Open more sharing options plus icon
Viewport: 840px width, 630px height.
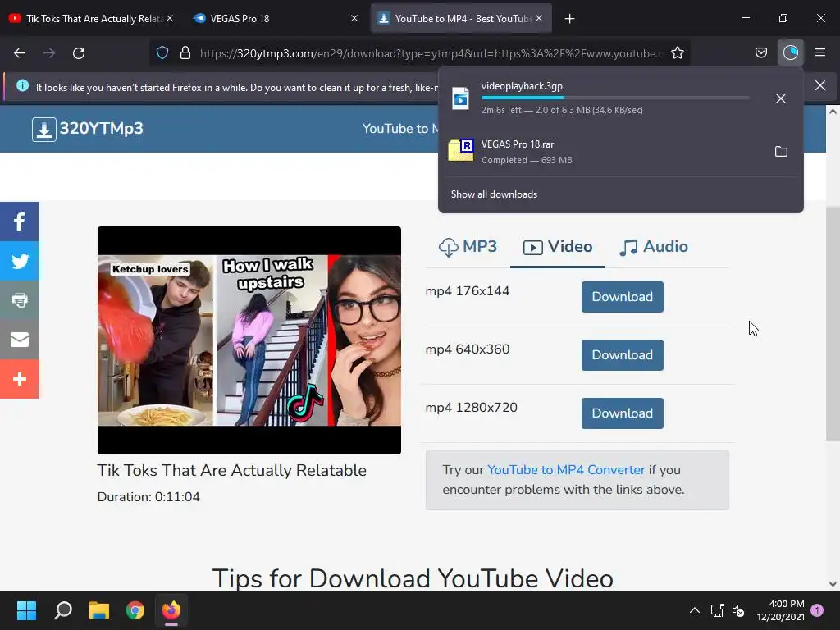20,379
